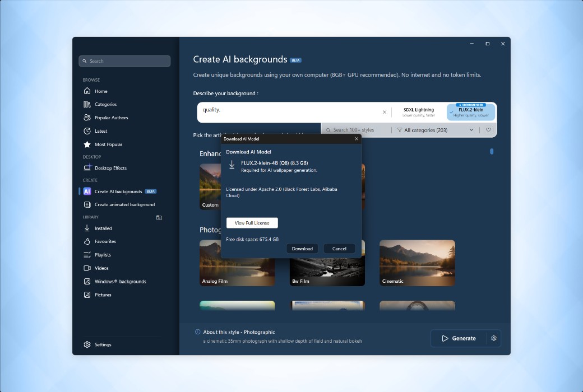This screenshot has width=583, height=392.
Task: Click the Download button in dialog
Action: [x=302, y=249]
